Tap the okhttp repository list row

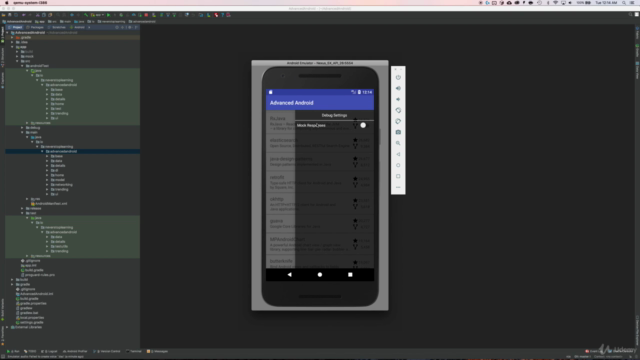click(x=320, y=203)
